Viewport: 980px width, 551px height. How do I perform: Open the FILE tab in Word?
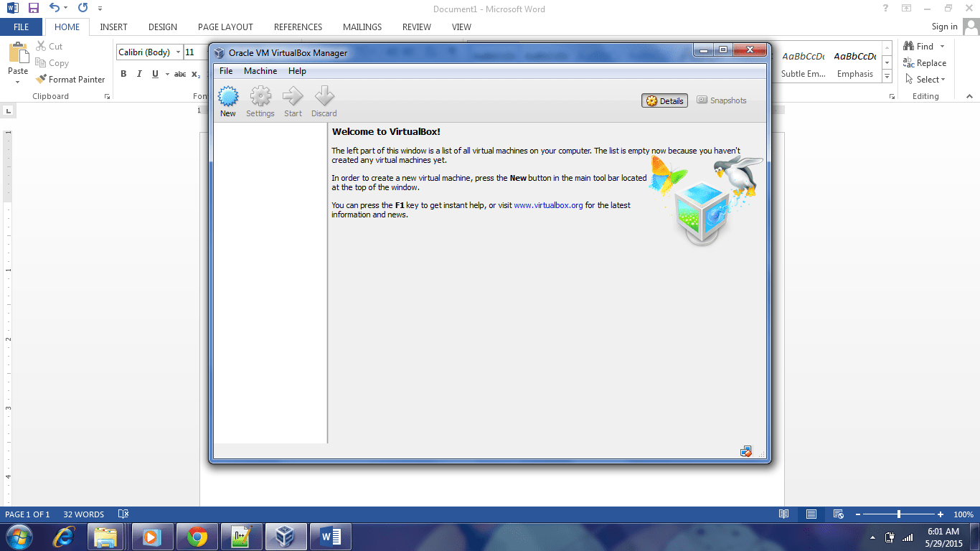[22, 27]
